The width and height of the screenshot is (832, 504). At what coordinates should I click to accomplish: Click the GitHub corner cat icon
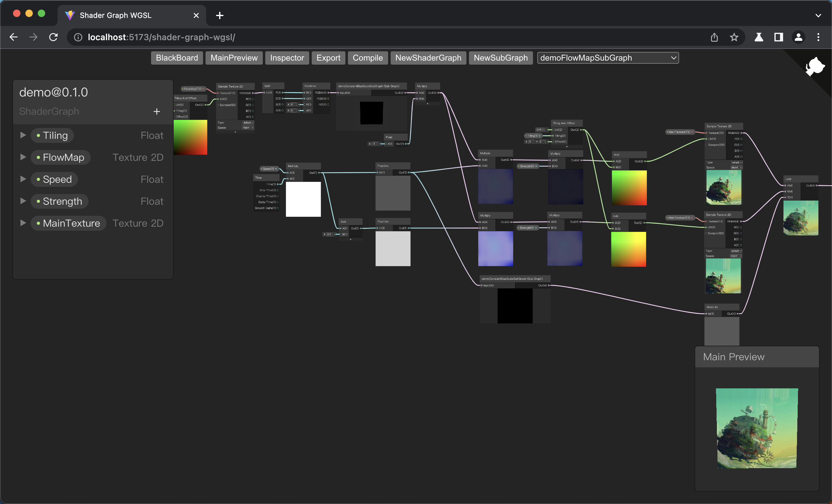pyautogui.click(x=815, y=66)
